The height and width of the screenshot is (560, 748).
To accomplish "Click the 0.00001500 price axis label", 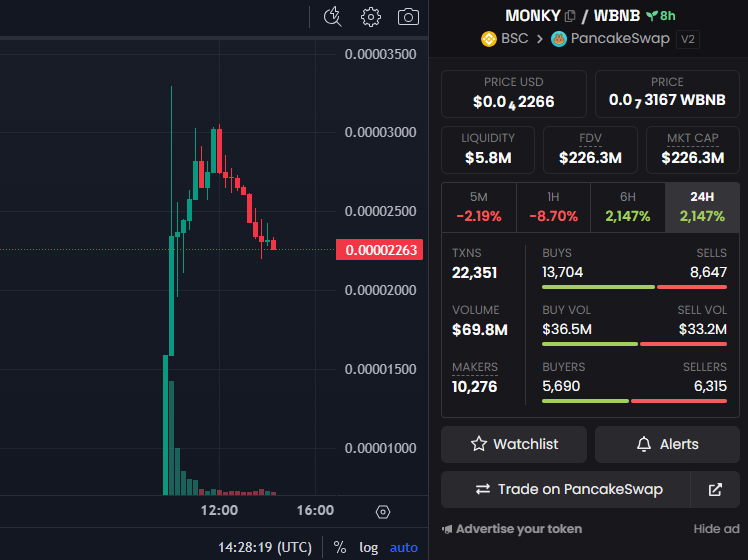I will click(x=381, y=369).
